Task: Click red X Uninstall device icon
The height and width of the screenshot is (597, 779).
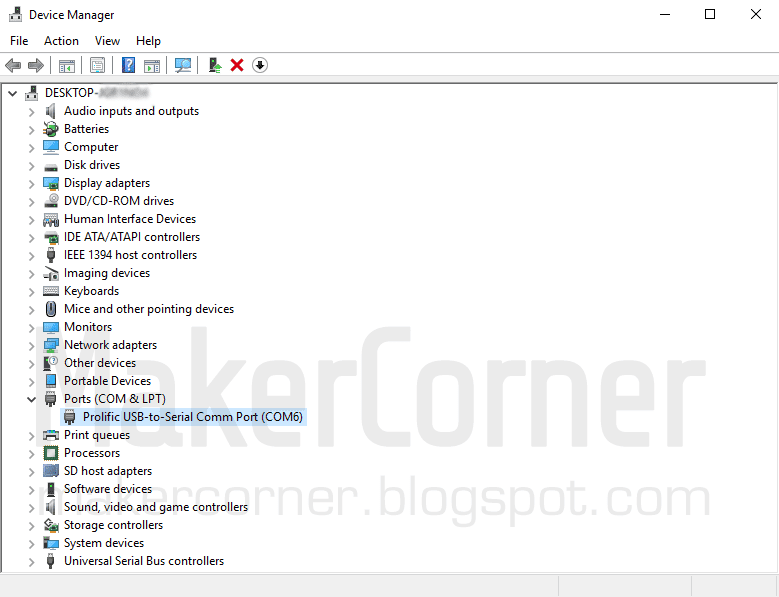Action: 237,65
